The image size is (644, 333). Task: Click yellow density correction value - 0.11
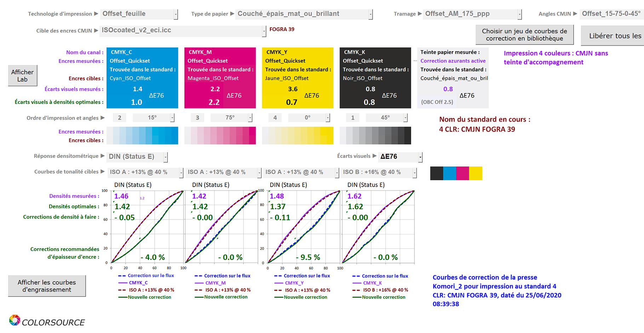click(280, 218)
